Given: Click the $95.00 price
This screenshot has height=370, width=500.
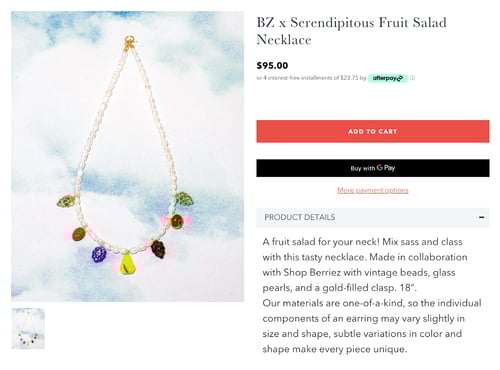Looking at the screenshot, I should (x=272, y=66).
